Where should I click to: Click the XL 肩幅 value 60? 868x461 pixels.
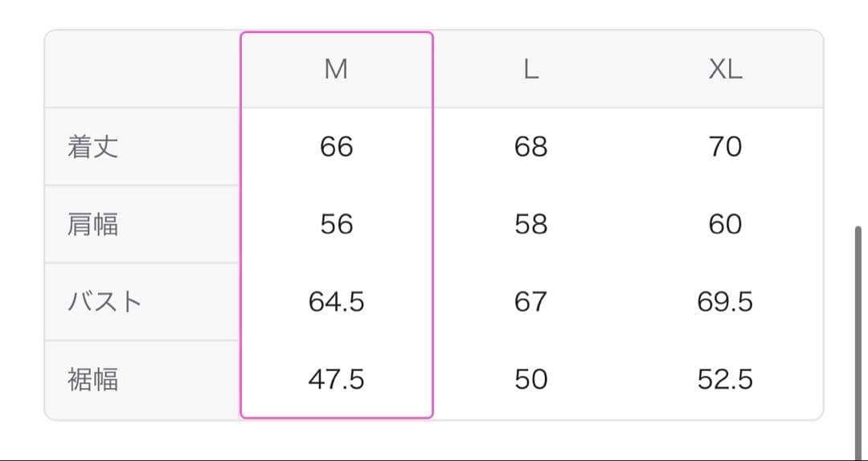click(x=725, y=224)
